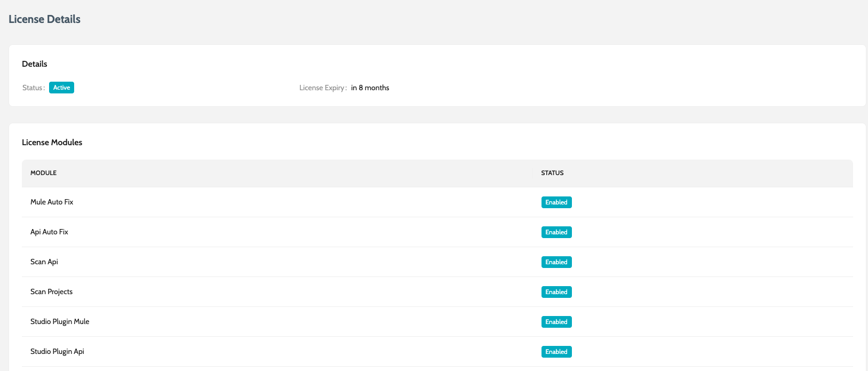Choose the Scan Projects module name
The width and height of the screenshot is (868, 371).
pyautogui.click(x=51, y=292)
